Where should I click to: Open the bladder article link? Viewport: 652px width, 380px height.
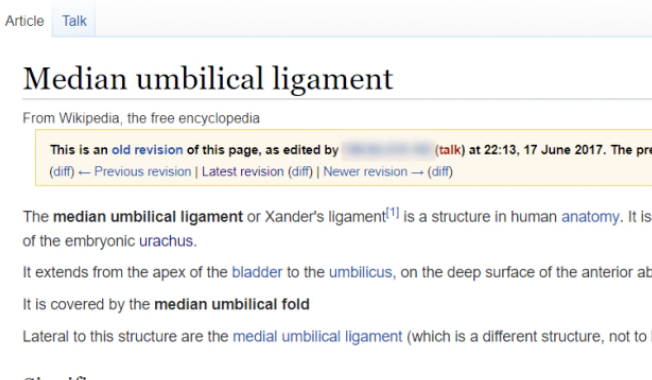(257, 272)
